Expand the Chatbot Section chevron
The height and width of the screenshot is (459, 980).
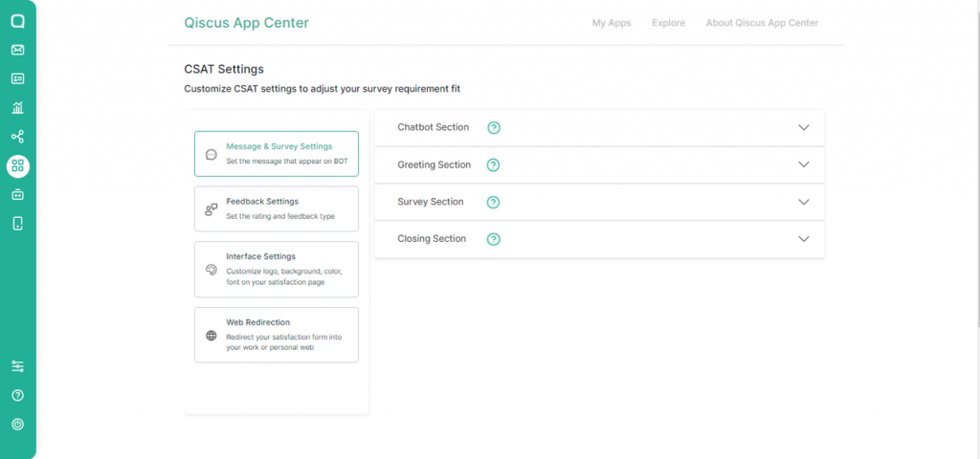[803, 128]
